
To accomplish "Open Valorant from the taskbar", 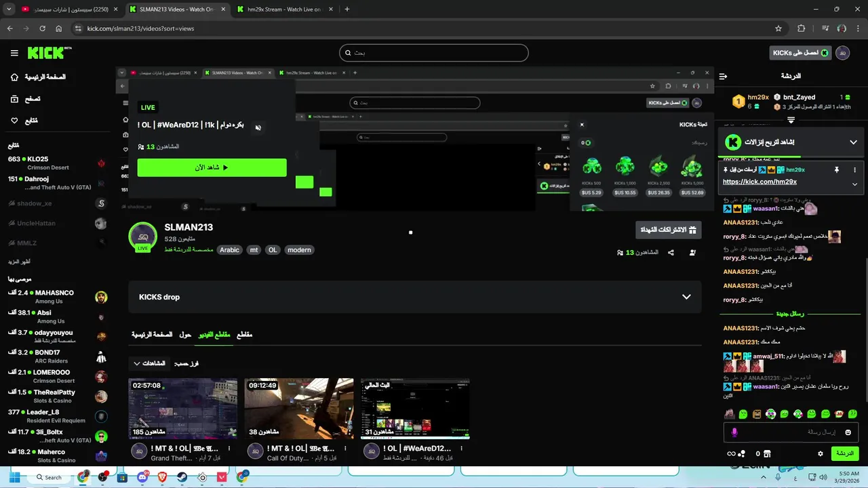I will tap(222, 477).
